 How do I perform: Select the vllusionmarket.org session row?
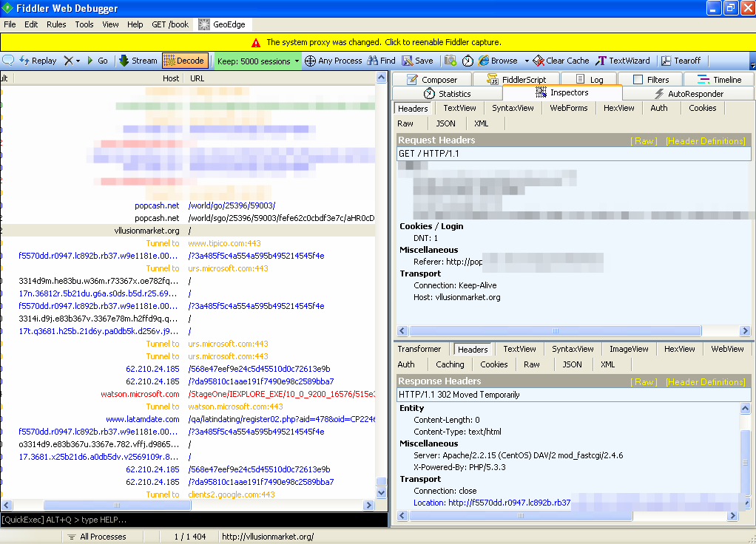coord(188,231)
